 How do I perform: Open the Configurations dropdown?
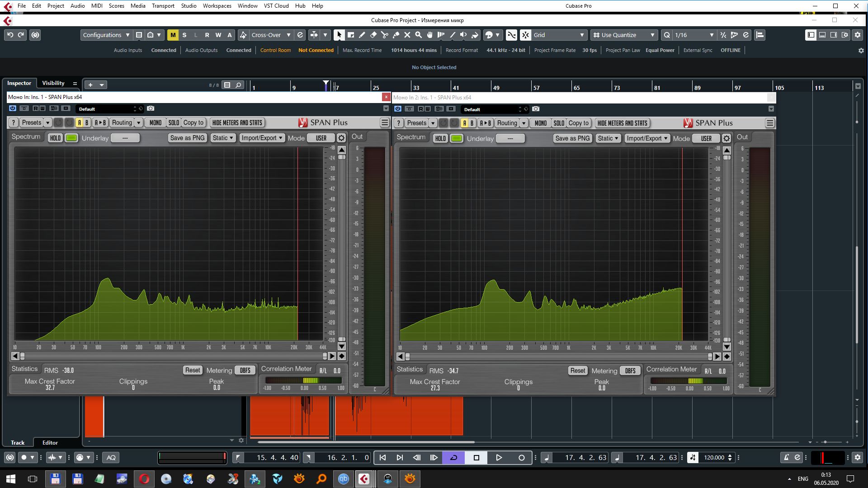[106, 35]
